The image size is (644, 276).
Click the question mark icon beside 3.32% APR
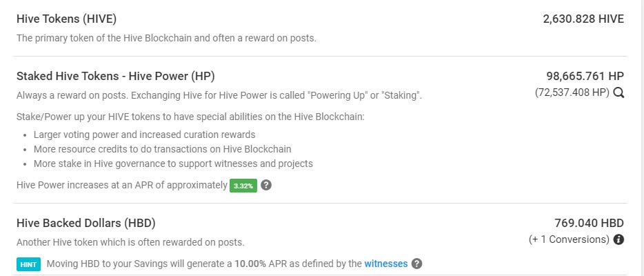[x=266, y=185]
